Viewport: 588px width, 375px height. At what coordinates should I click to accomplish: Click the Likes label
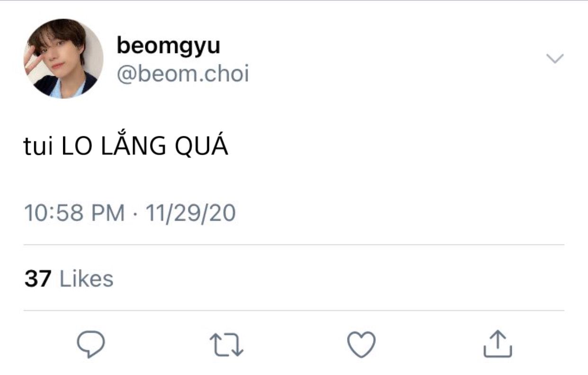pyautogui.click(x=87, y=279)
